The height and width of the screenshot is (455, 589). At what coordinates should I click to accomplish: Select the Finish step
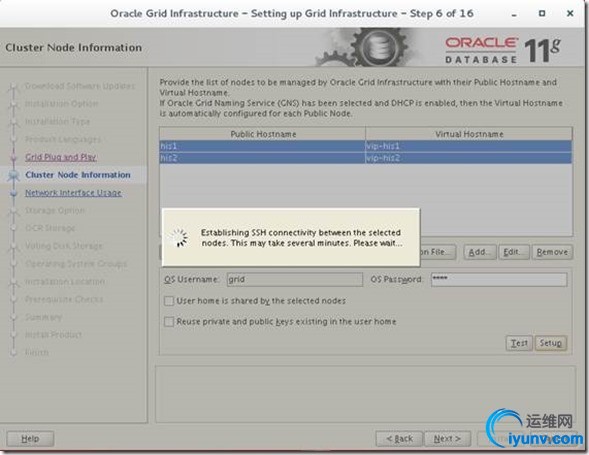37,353
